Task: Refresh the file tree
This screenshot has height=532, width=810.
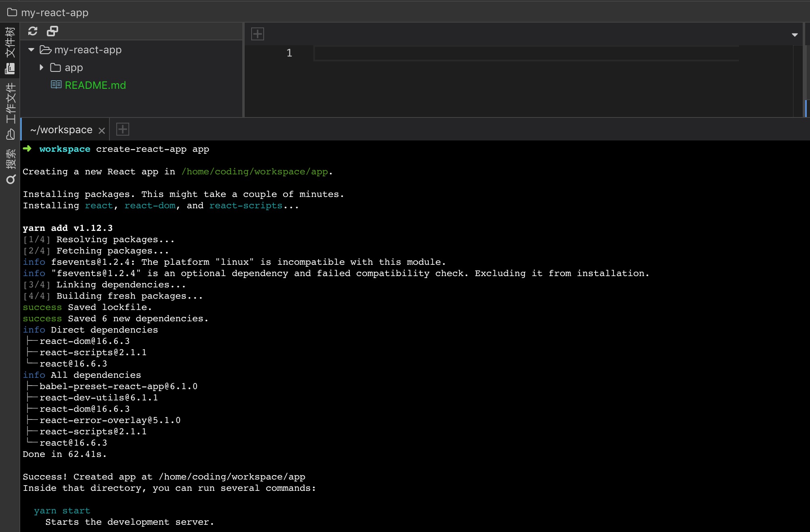Action: click(33, 31)
